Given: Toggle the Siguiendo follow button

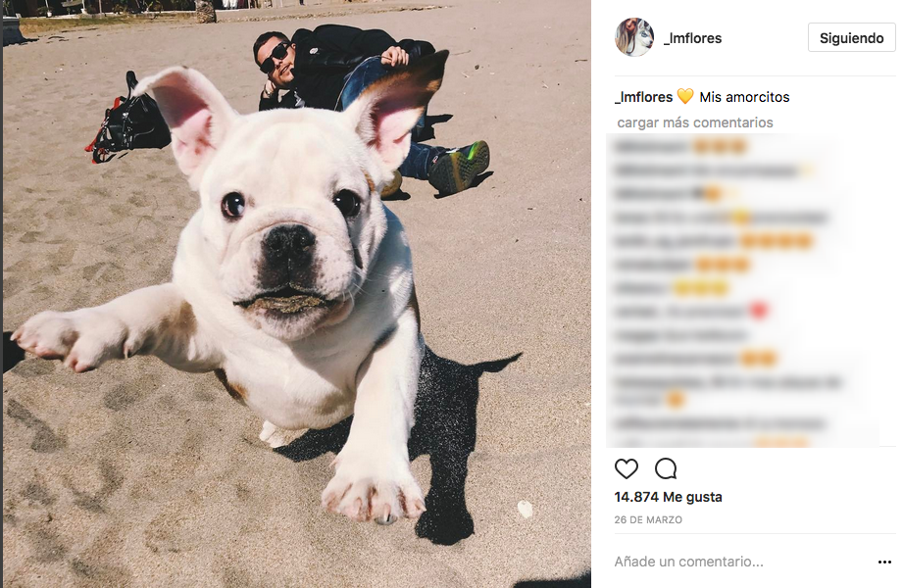Looking at the screenshot, I should click(x=851, y=38).
